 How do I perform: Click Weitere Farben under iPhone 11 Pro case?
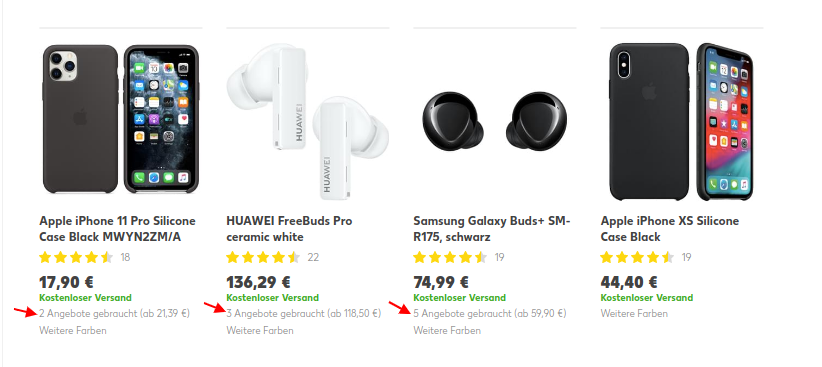click(x=73, y=330)
